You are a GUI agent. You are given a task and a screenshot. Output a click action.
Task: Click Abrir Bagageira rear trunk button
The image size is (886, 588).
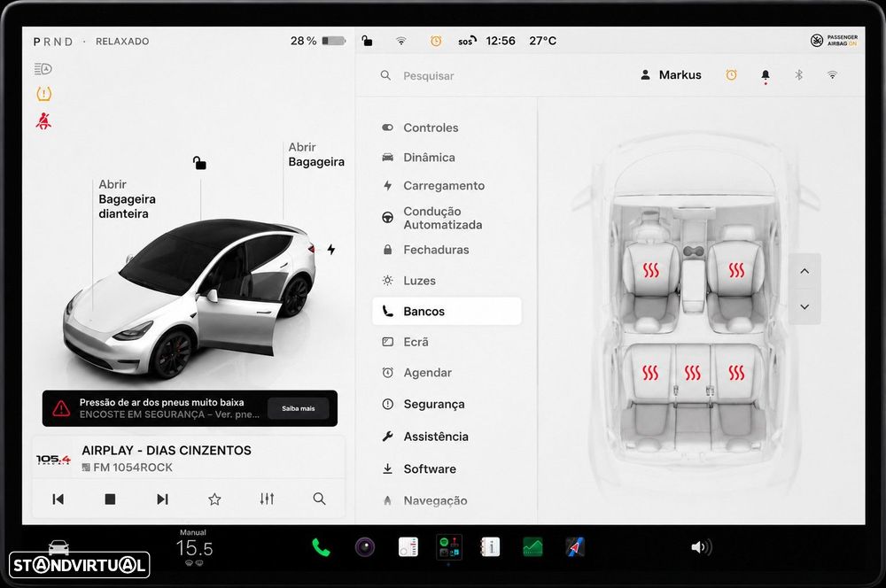pos(316,154)
